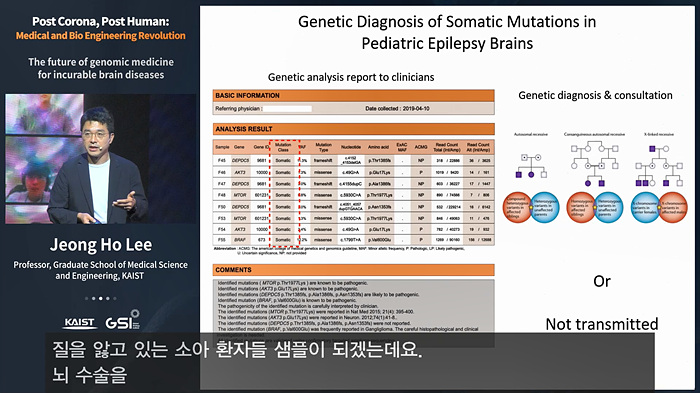Viewport: 700px width, 393px height.
Task: Click 'MTOR' gene in row F53
Action: (x=240, y=218)
